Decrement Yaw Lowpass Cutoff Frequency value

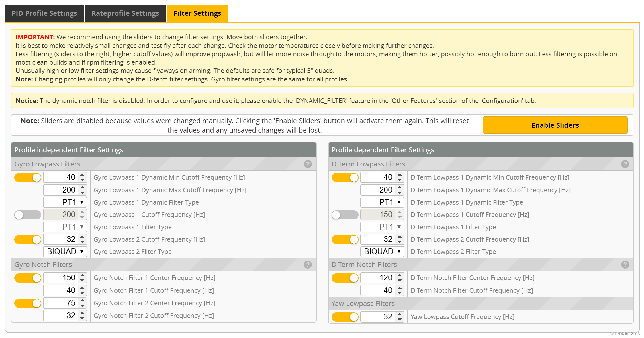tap(400, 320)
